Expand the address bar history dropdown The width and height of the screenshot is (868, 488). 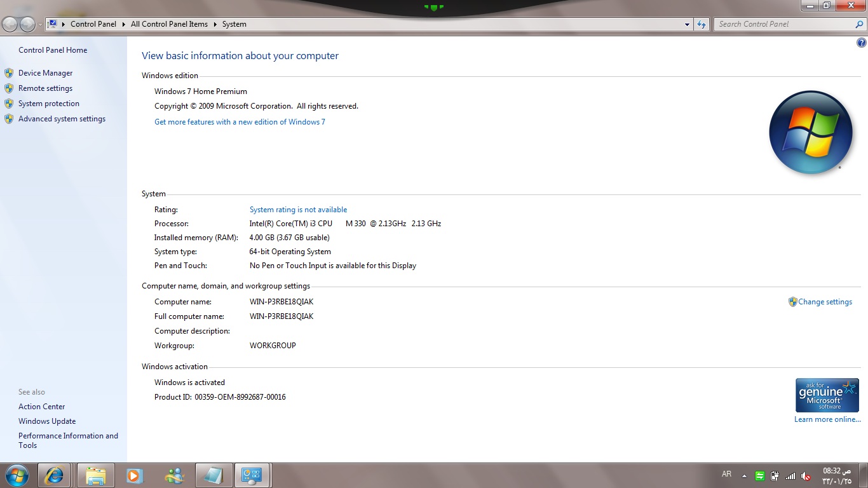tap(687, 24)
